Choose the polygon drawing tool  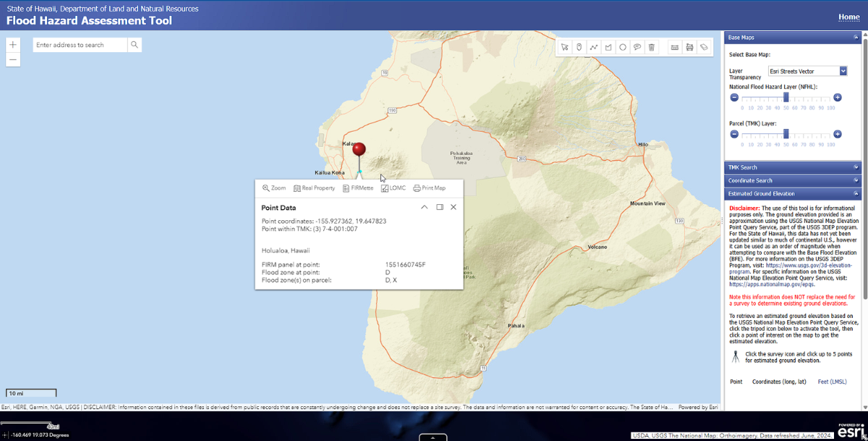click(608, 46)
